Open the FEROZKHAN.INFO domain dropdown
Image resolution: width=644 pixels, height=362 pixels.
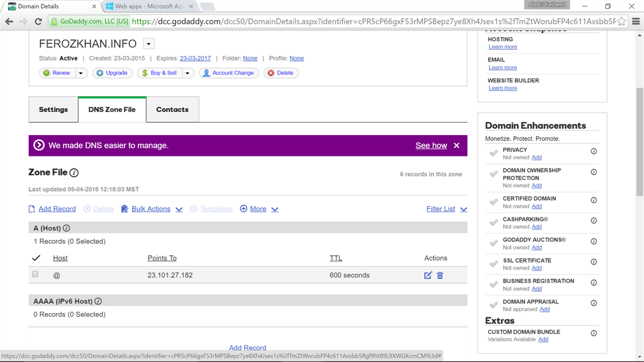pyautogui.click(x=148, y=44)
